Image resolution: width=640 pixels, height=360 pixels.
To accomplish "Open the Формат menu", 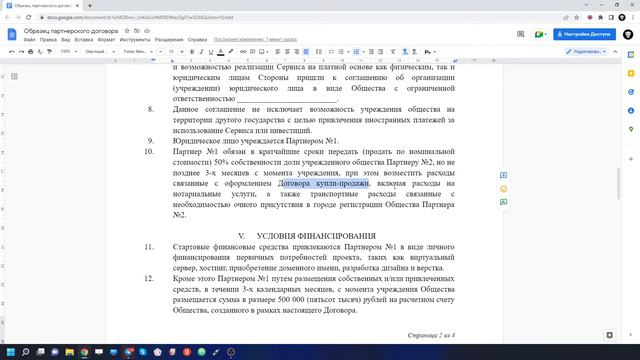I will [x=106, y=40].
